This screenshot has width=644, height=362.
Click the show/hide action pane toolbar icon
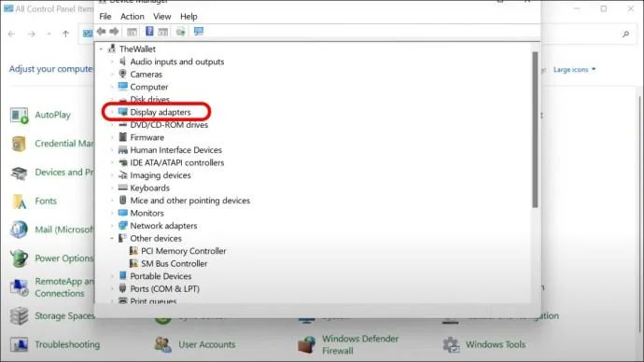point(163,32)
